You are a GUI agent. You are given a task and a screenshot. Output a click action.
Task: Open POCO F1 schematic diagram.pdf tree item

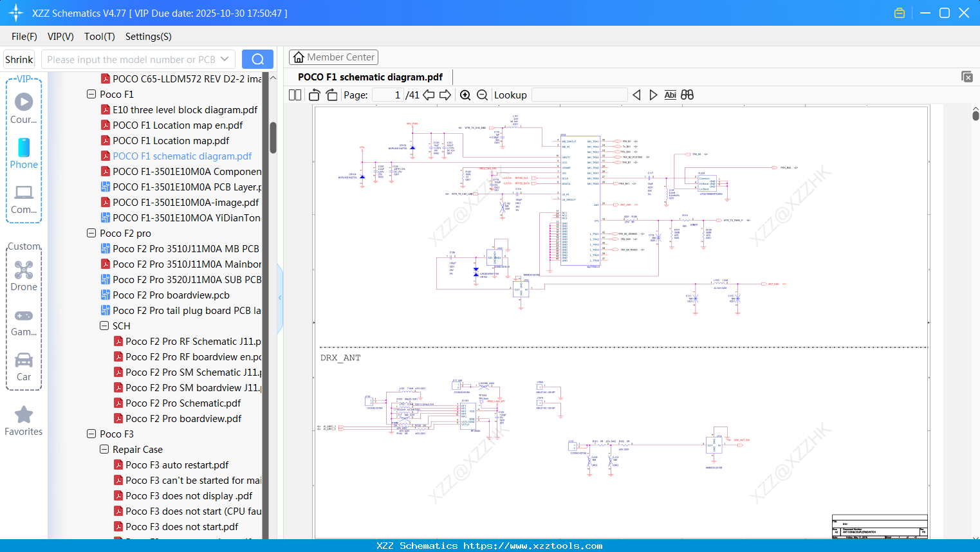183,156
